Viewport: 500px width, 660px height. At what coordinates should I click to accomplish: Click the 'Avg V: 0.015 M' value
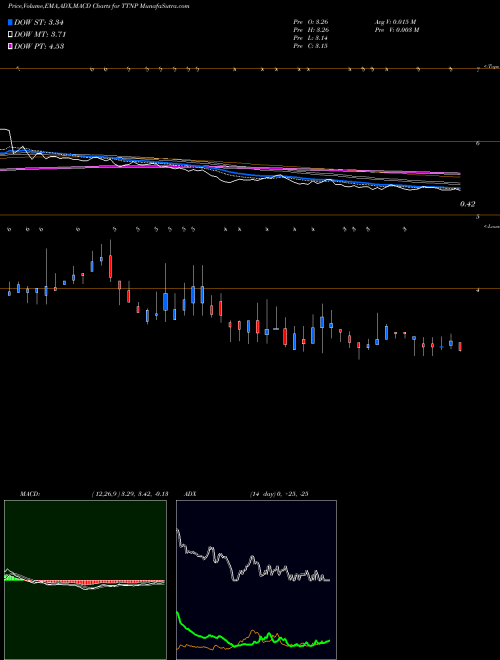pyautogui.click(x=395, y=21)
